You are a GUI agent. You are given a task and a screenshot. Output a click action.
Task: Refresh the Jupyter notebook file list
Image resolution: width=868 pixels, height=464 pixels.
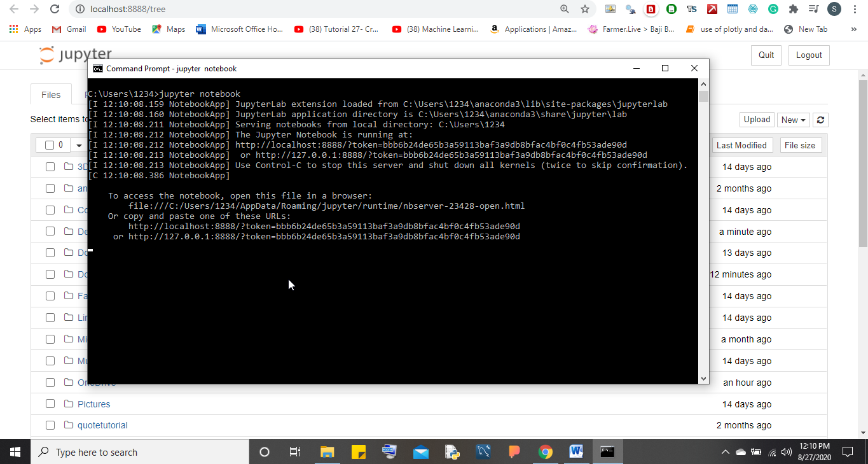pyautogui.click(x=821, y=120)
